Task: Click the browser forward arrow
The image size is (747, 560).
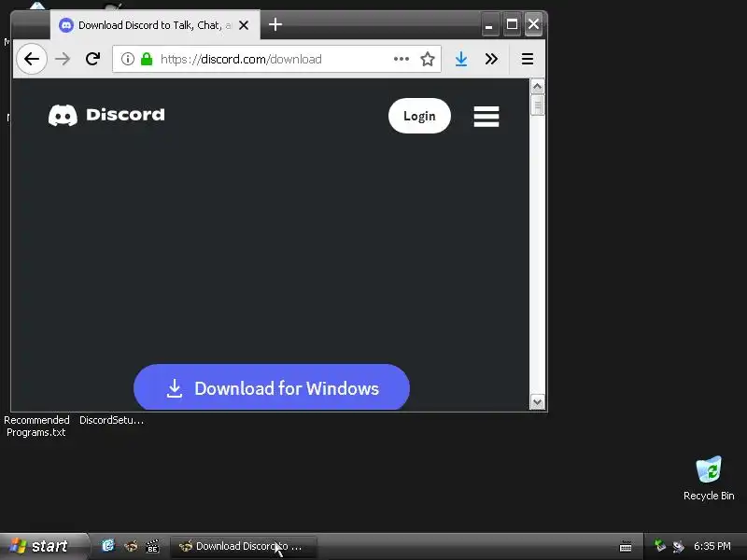Action: 63,59
